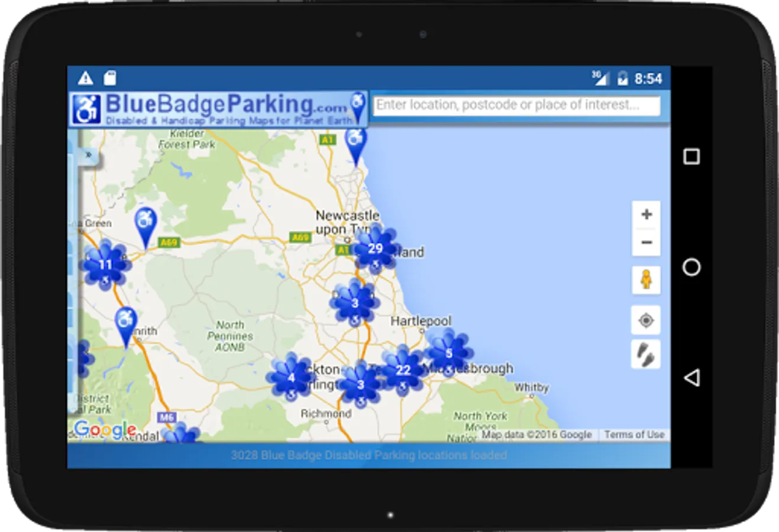Tap the 'Map data ©2016 Google' attribution
The height and width of the screenshot is (532, 779).
tap(536, 434)
